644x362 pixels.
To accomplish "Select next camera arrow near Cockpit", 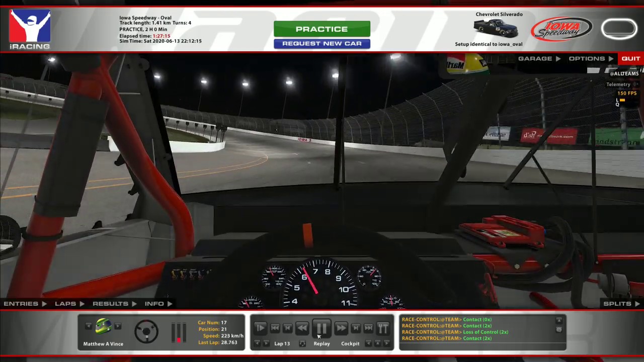I will [x=387, y=343].
